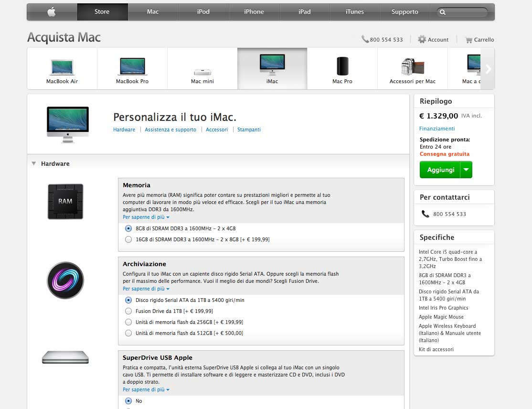
Task: Open the Aggiungi button dropdown arrow
Action: (x=466, y=170)
